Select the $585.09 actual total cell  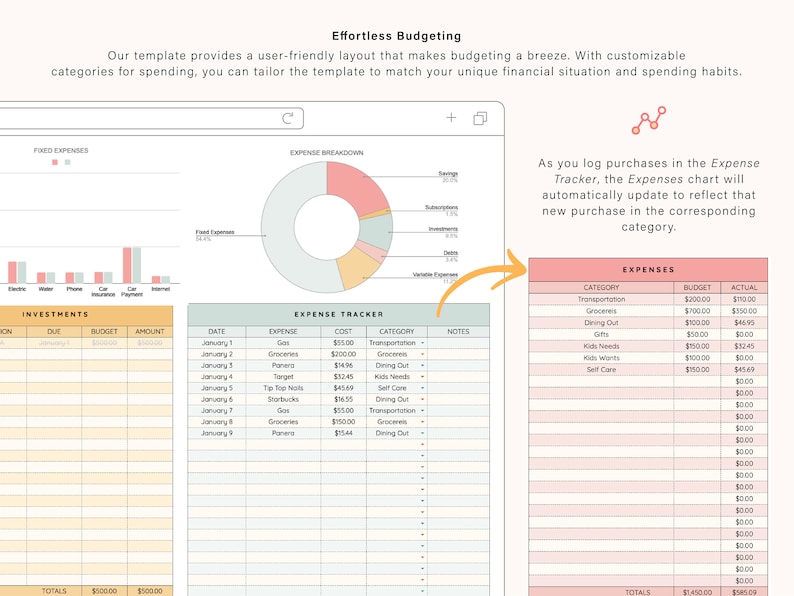click(744, 591)
